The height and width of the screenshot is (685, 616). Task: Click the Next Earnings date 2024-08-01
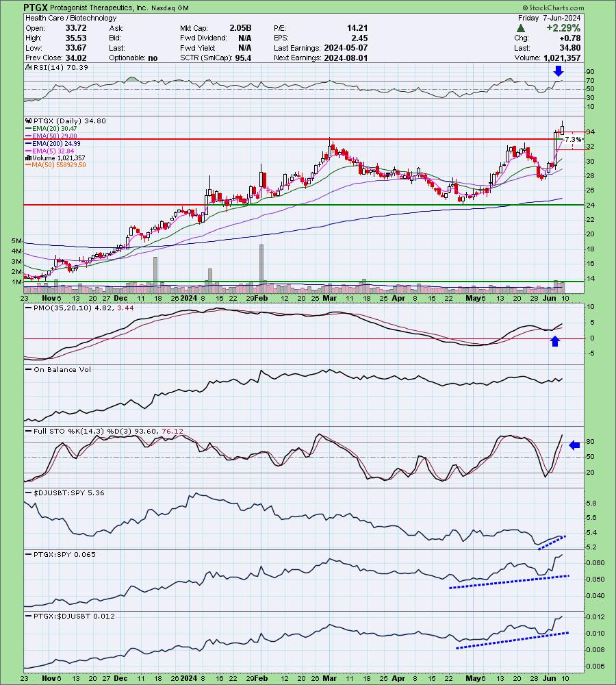(346, 58)
